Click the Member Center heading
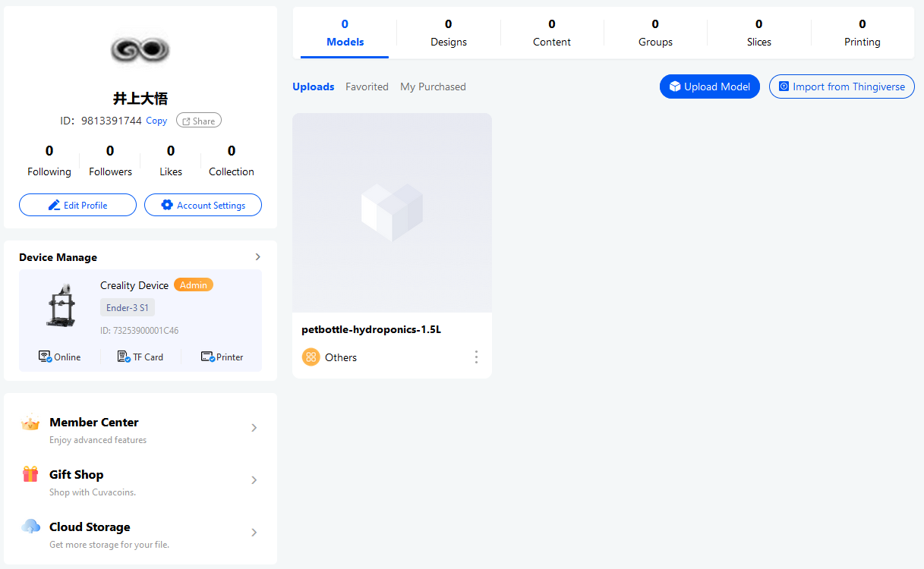Image resolution: width=924 pixels, height=569 pixels. click(94, 422)
